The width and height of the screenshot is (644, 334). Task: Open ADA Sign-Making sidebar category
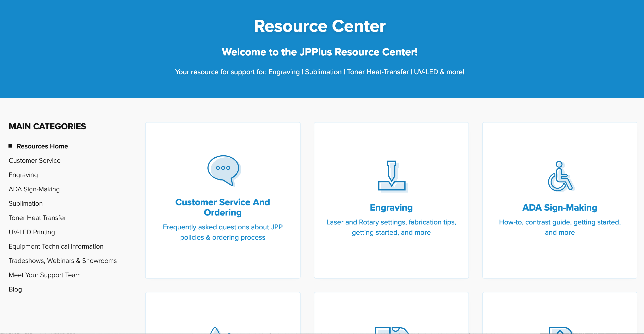point(34,189)
